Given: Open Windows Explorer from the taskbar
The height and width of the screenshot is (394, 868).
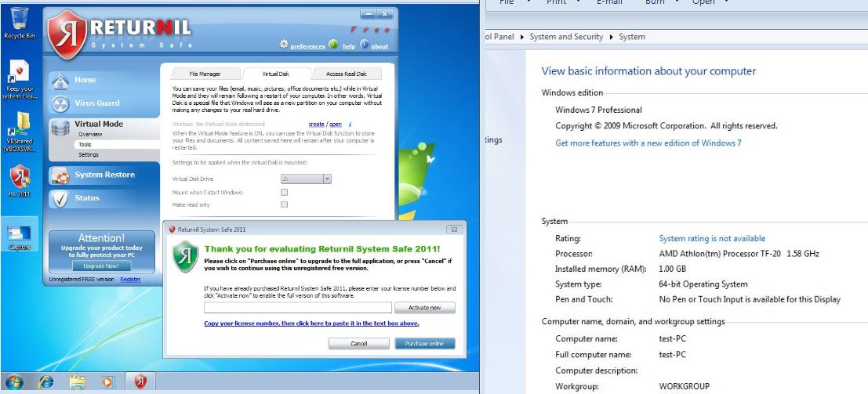Looking at the screenshot, I should coord(78,381).
